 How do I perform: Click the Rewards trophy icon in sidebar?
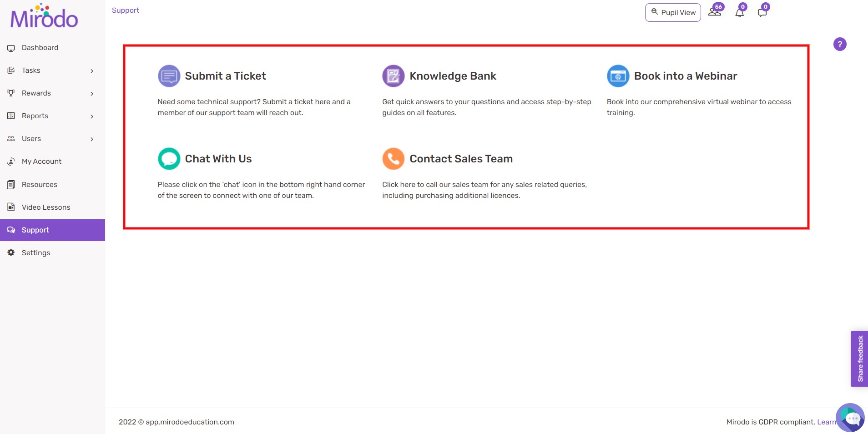[x=11, y=93]
